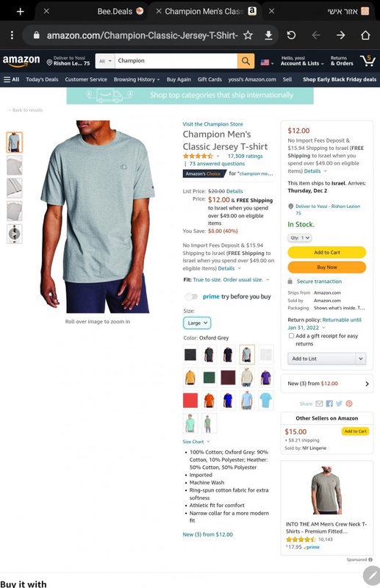Enable prime try before you buy toggle
The height and width of the screenshot is (588, 380).
(x=191, y=297)
